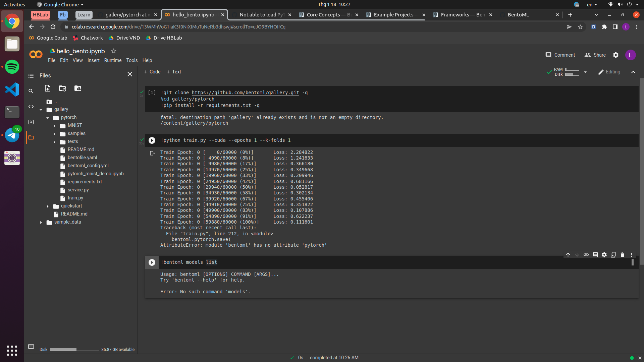This screenshot has height=362, width=644.
Task: Run the bentoml models list cell
Action: (152, 262)
